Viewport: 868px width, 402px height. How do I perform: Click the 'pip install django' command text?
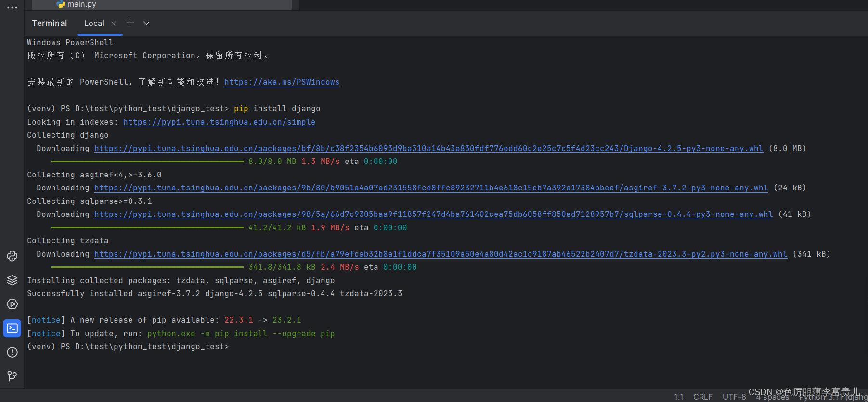tap(277, 109)
